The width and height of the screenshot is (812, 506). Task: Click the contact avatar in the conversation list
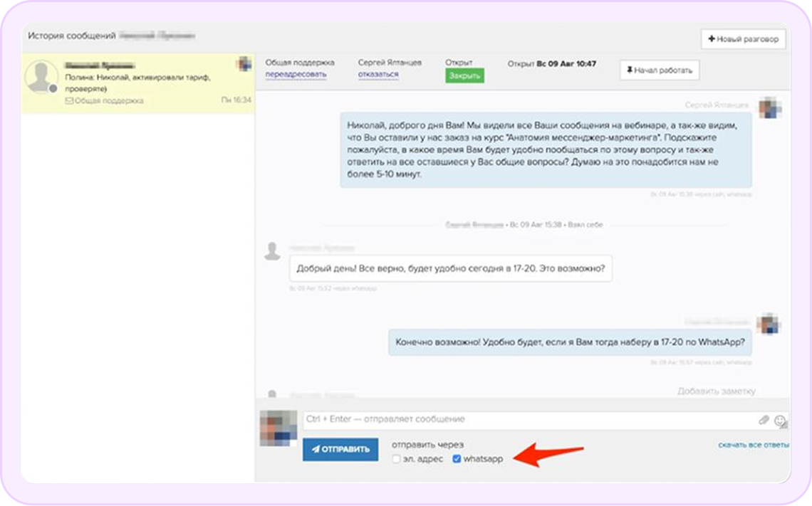click(x=41, y=76)
